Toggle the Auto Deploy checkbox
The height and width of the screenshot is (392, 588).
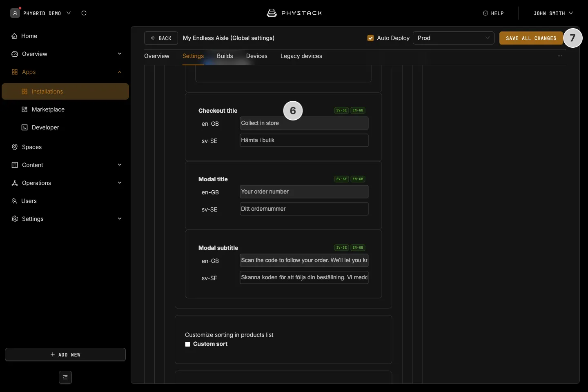371,38
